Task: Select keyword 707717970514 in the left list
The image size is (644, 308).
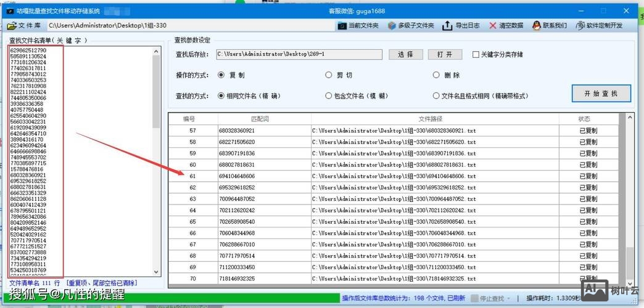Action: [x=28, y=240]
